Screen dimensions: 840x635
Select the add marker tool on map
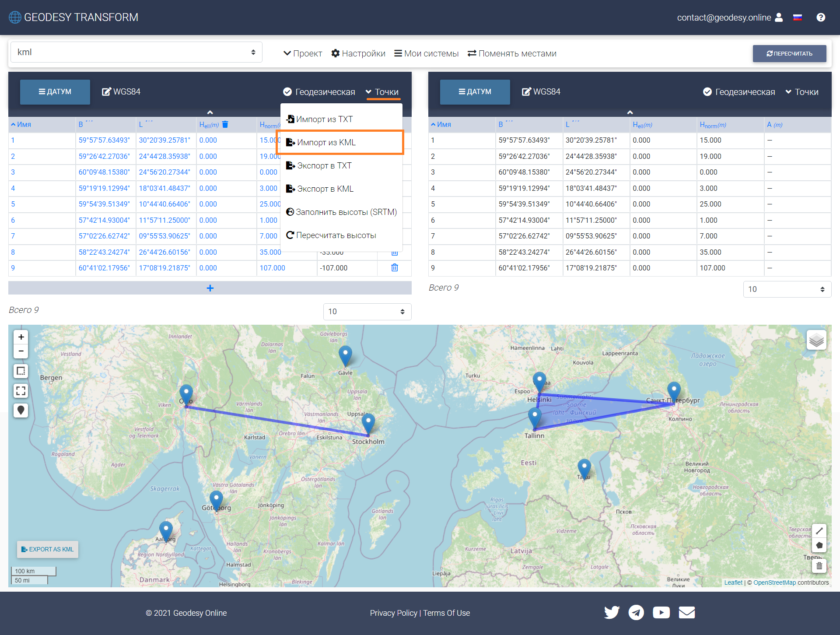click(21, 410)
